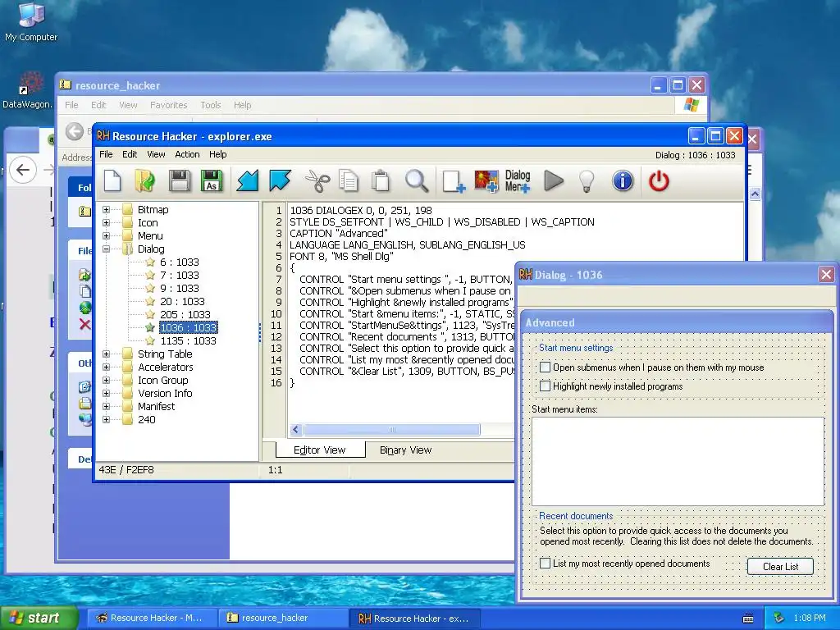
Task: Open Favorites menu in the resource_hacker window
Action: (x=169, y=105)
